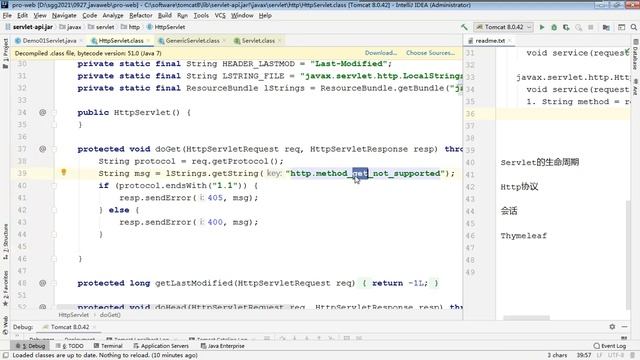Click the yellow intention bulb on line 39

tap(64, 172)
